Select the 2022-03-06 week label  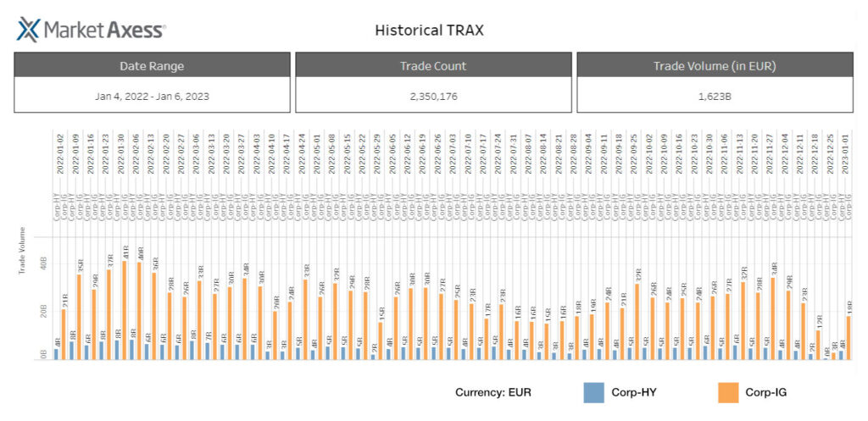pyautogui.click(x=197, y=153)
